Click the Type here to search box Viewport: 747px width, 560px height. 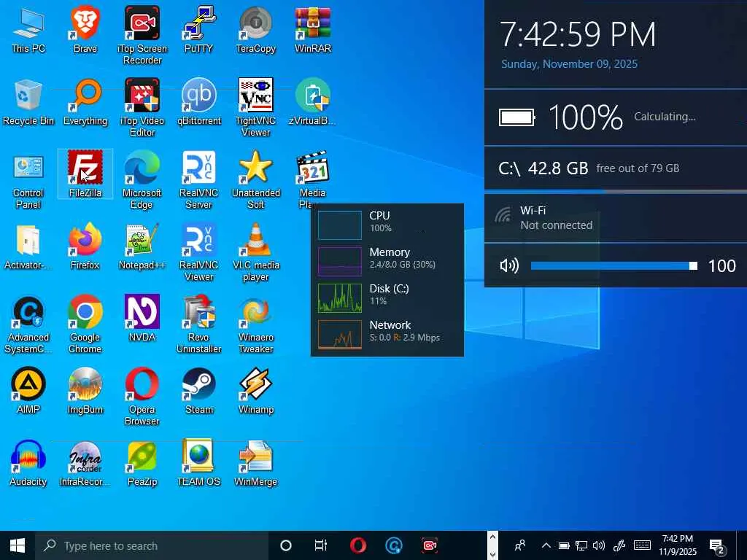[152, 545]
